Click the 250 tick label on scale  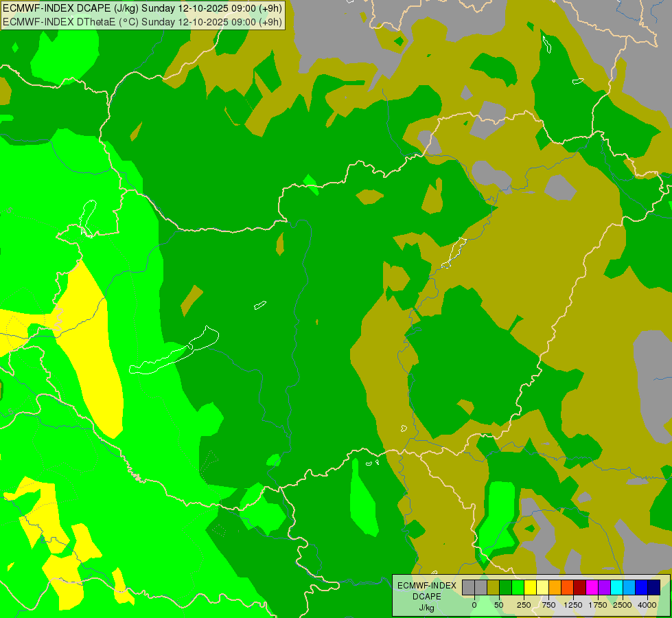click(524, 605)
